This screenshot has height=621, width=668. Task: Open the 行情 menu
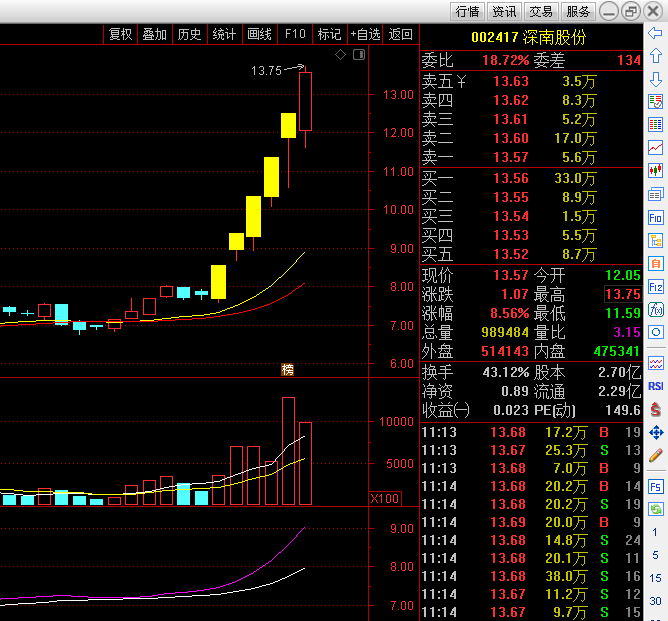[x=467, y=11]
